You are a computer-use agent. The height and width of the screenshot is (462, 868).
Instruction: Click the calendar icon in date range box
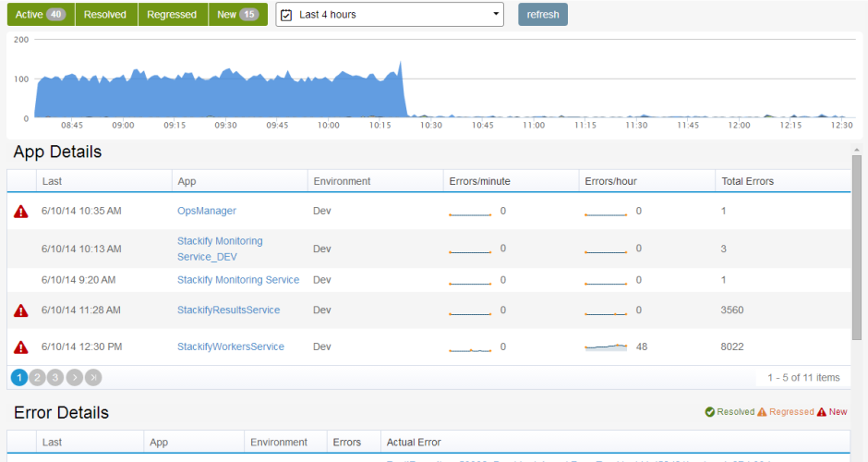[286, 15]
